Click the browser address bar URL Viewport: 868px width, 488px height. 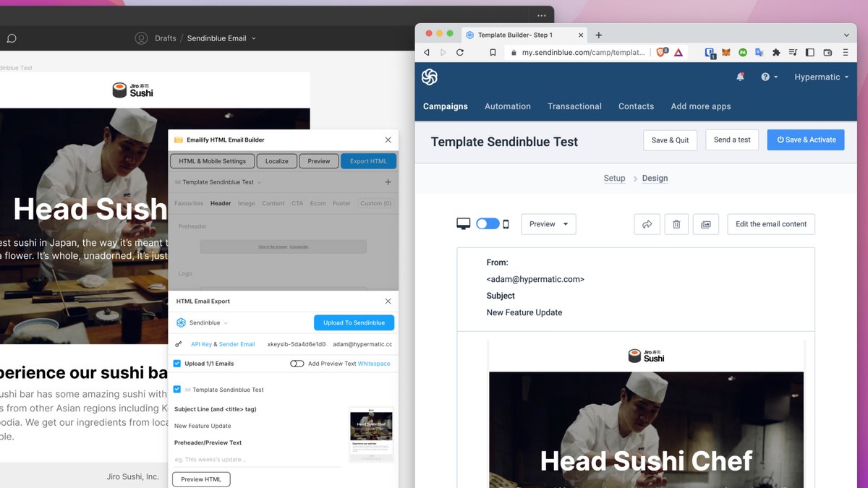583,53
